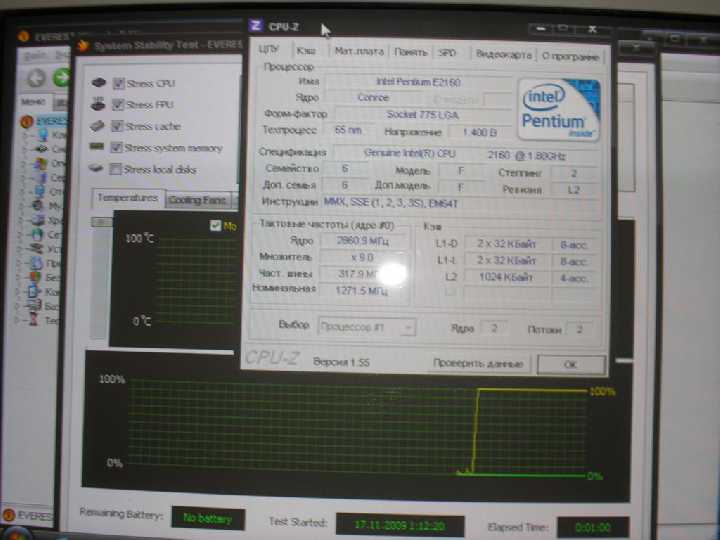
Task: Go back with EVEREST's grey back arrow
Action: tap(36, 78)
